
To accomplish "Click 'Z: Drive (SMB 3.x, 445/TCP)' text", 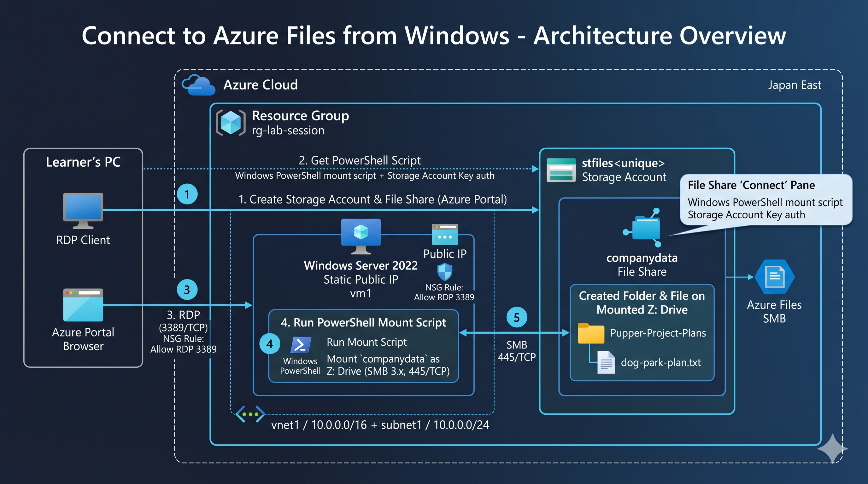I will (x=388, y=371).
